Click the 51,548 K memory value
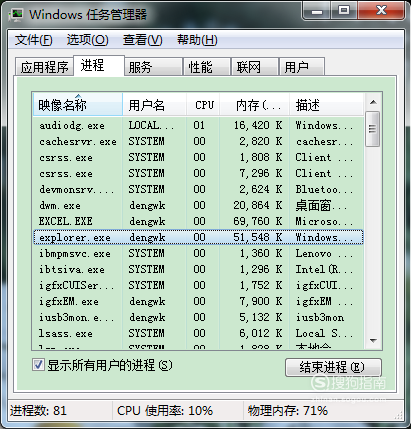This screenshot has width=411, height=429. click(x=258, y=237)
